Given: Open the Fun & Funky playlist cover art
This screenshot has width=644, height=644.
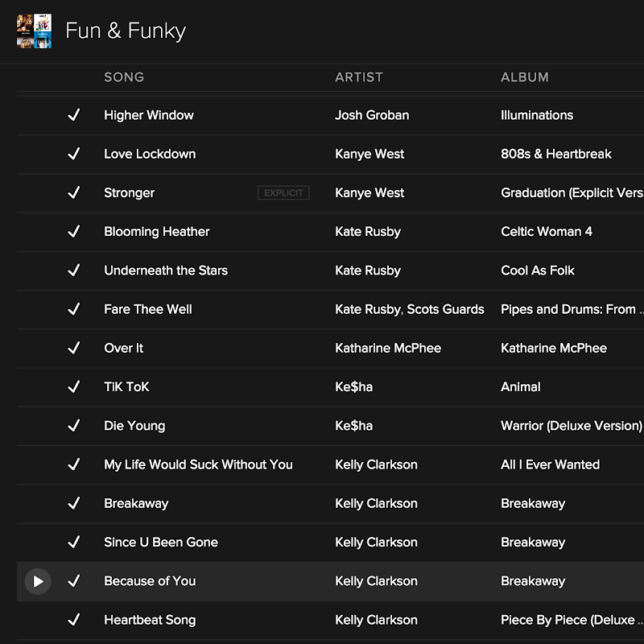Looking at the screenshot, I should (x=34, y=31).
